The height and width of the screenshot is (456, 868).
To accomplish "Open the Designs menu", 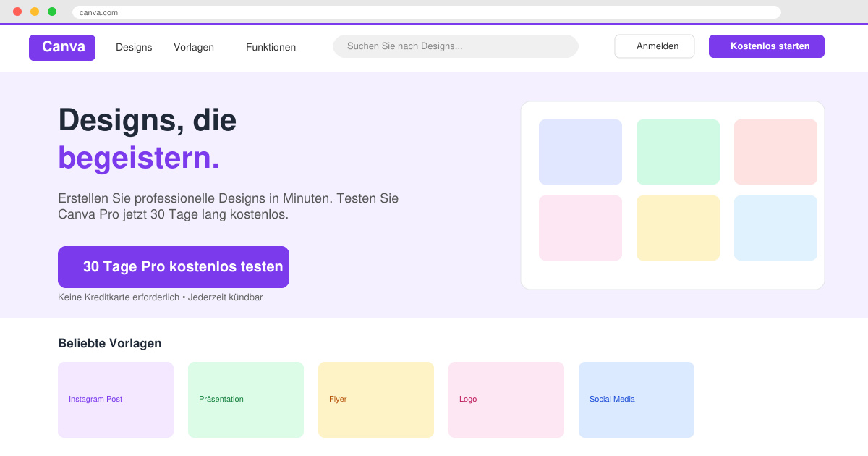I will click(134, 47).
